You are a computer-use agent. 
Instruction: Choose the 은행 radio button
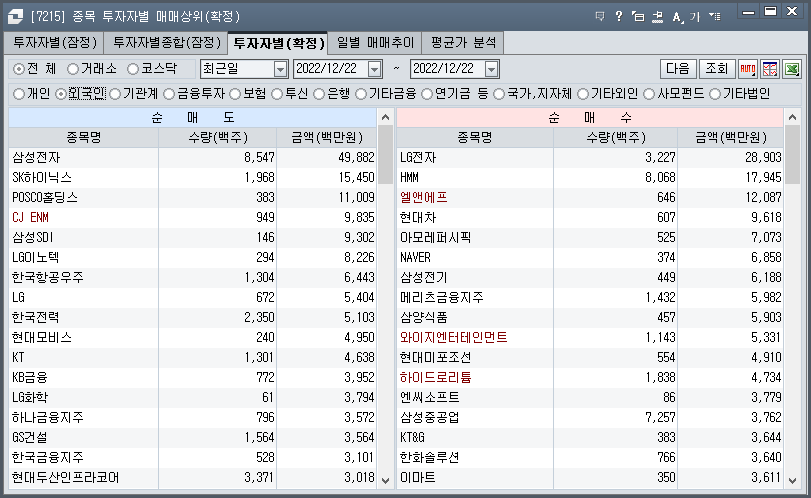(319, 94)
